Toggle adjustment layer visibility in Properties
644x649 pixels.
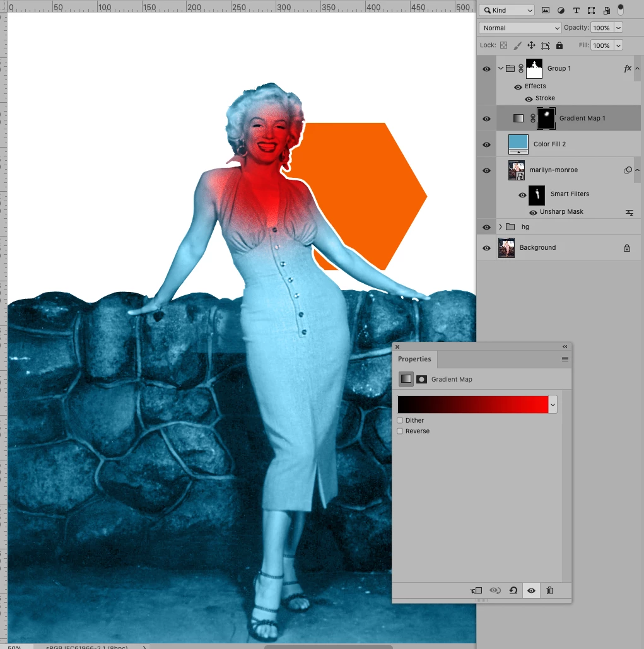(532, 590)
